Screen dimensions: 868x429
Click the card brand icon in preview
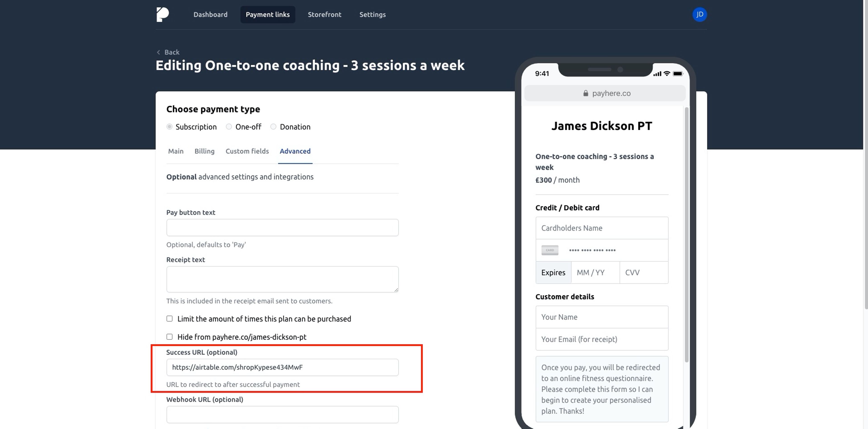tap(550, 250)
